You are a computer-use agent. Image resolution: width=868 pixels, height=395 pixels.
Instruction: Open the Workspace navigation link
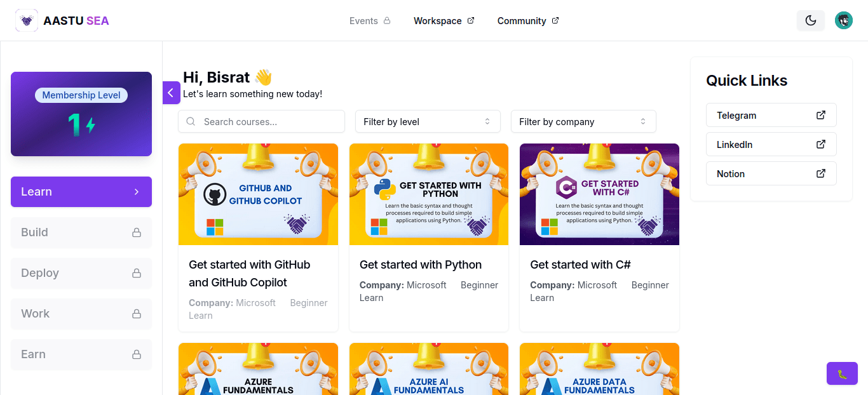pyautogui.click(x=444, y=21)
